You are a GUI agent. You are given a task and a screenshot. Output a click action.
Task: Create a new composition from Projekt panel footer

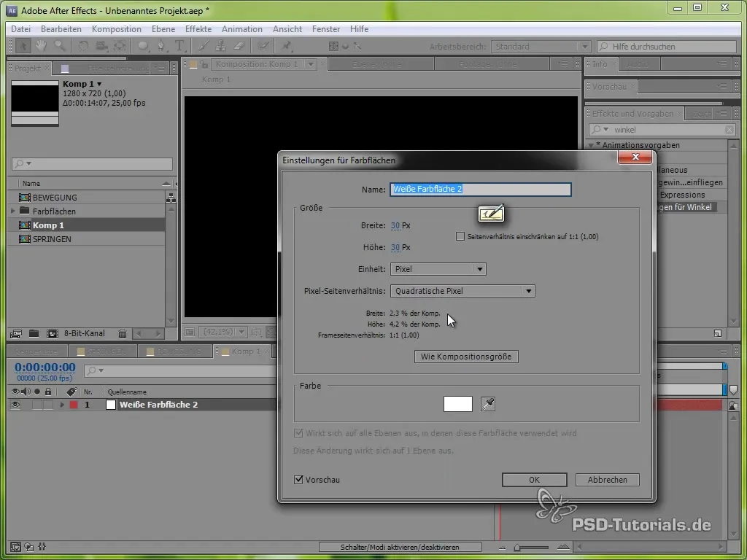coord(52,334)
